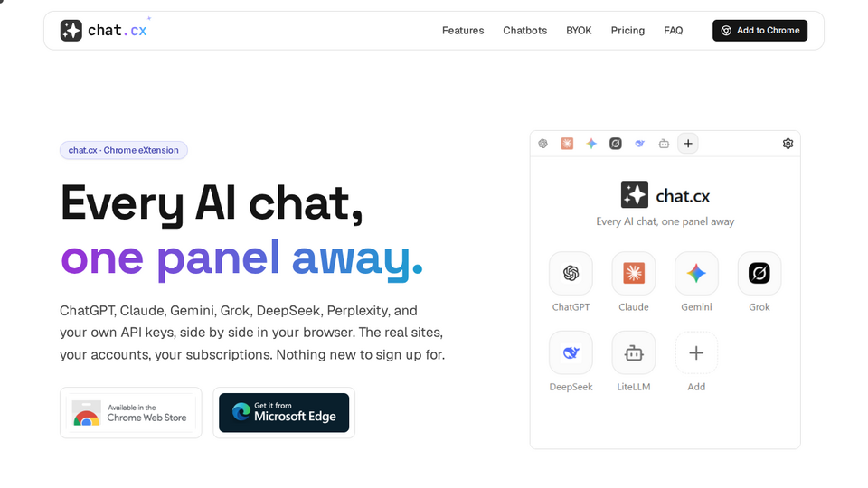Viewport: 868px width, 488px height.
Task: Open the LiteLLM tile in the grid
Action: [x=633, y=353]
